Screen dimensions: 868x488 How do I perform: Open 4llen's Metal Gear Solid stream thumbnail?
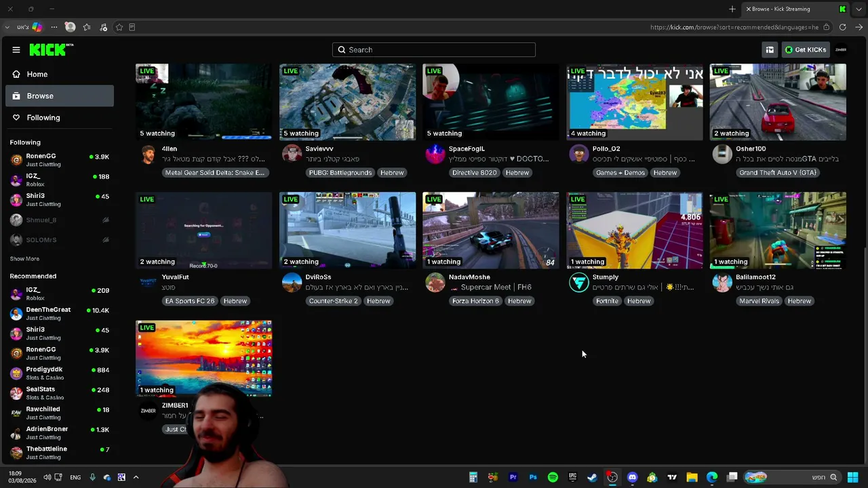203,102
